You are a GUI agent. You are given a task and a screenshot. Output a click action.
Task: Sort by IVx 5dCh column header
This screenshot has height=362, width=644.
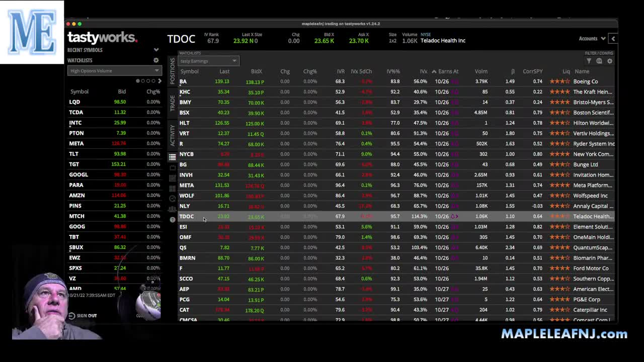361,71
